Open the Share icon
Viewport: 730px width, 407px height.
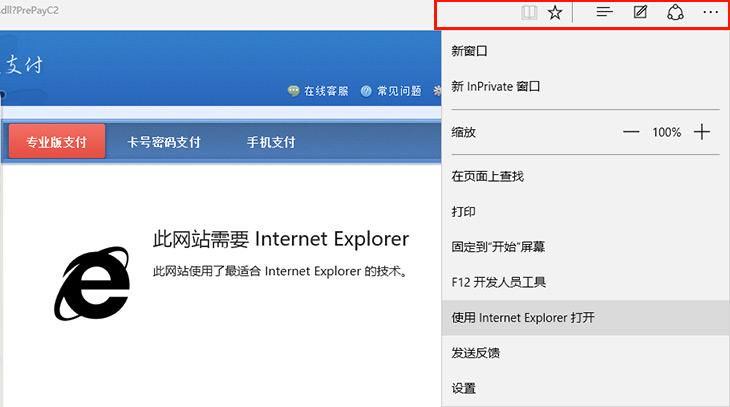coord(675,12)
